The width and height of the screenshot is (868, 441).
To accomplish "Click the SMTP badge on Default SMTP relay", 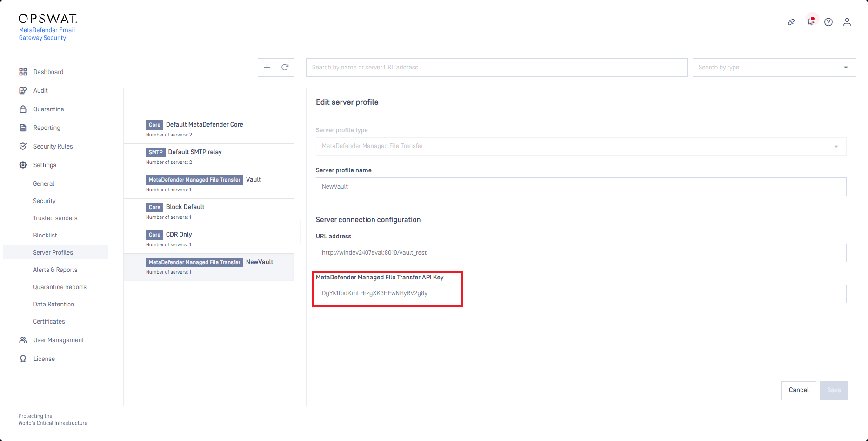I will pos(156,152).
